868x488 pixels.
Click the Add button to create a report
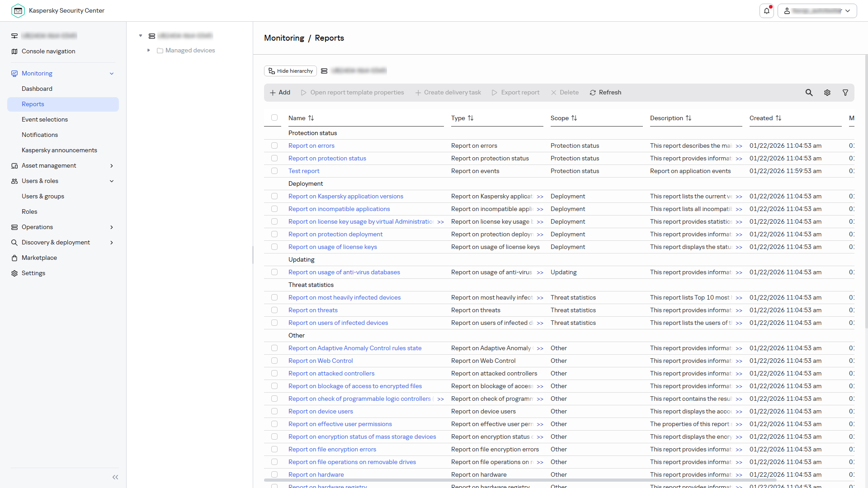point(280,92)
